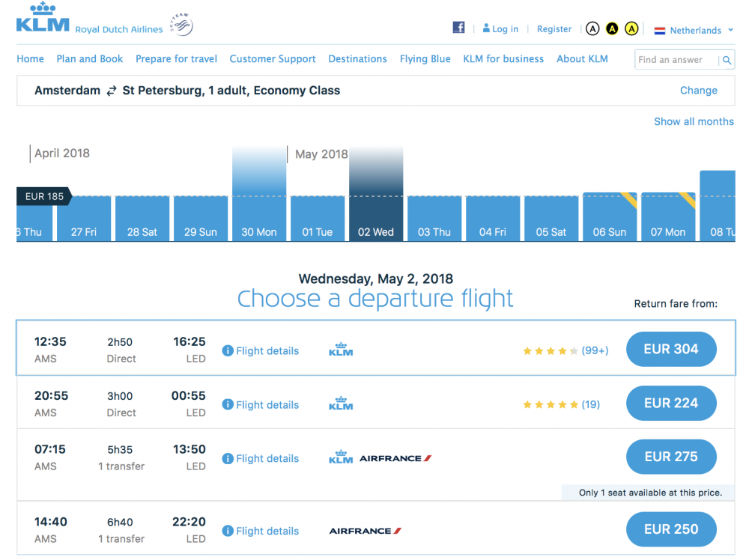Click the EUR 185 price label
Image resolution: width=749 pixels, height=560 pixels.
click(44, 196)
